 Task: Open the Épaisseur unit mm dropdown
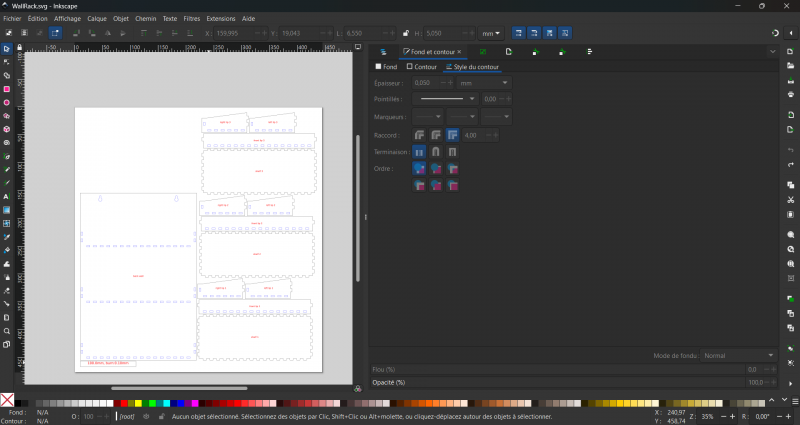[484, 82]
